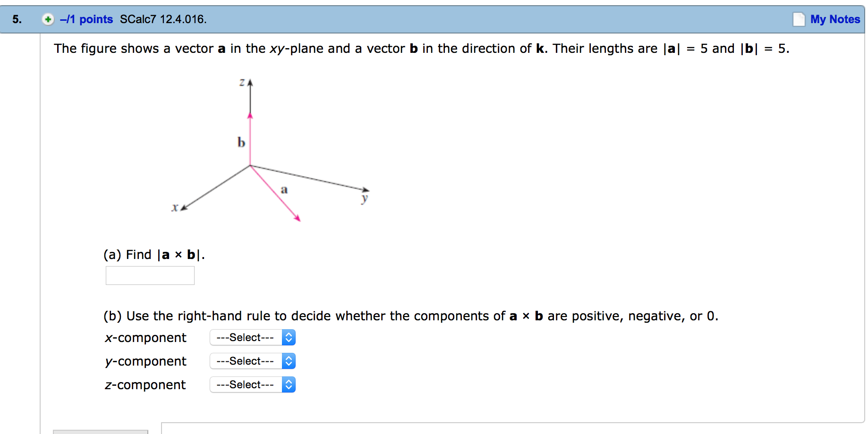Click the z-component text label
Screen dimensions: 868x434
[145, 385]
